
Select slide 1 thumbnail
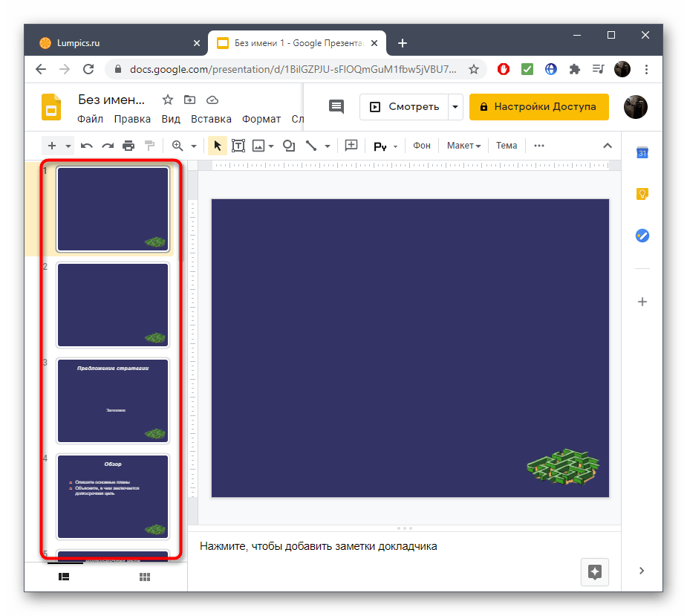click(x=113, y=209)
